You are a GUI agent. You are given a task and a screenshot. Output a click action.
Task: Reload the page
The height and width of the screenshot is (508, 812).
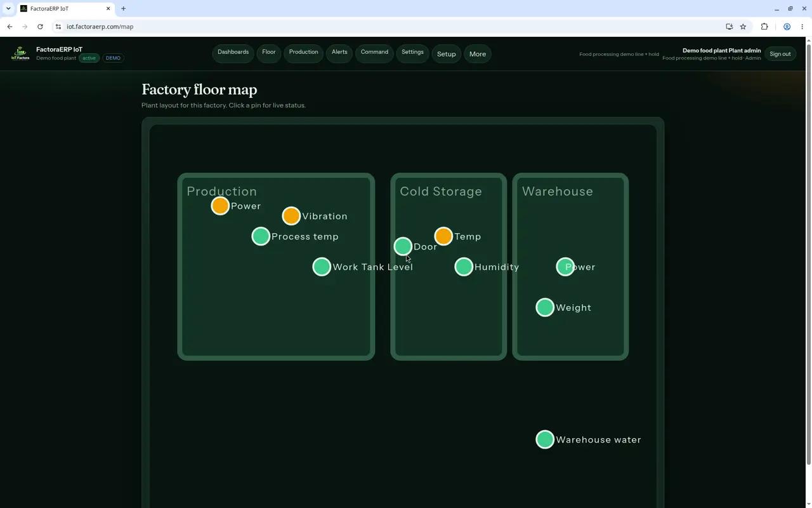[40, 27]
